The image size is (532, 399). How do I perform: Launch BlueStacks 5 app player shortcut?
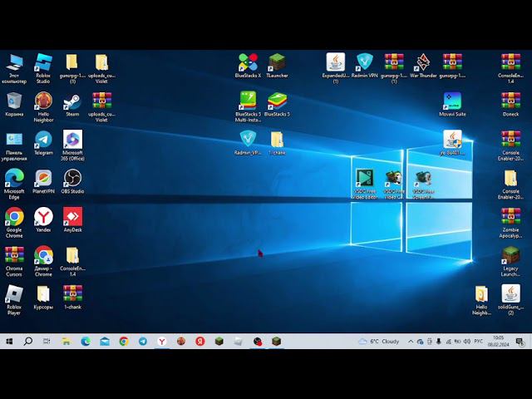click(277, 105)
